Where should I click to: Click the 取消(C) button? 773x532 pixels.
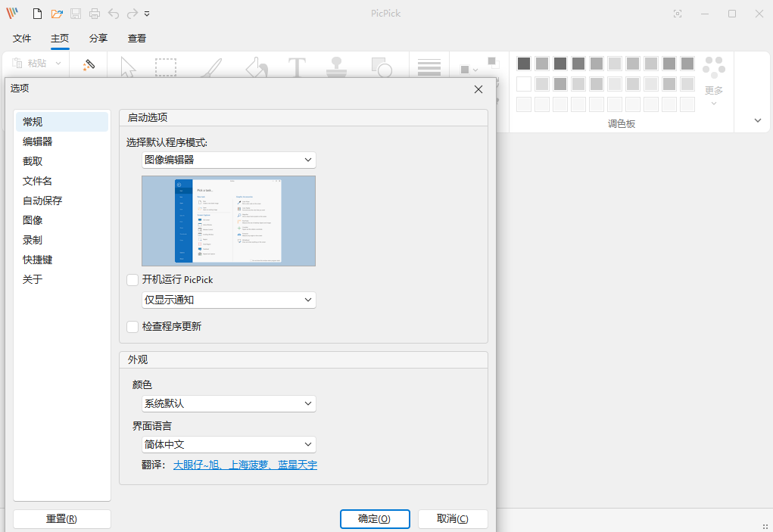453,518
